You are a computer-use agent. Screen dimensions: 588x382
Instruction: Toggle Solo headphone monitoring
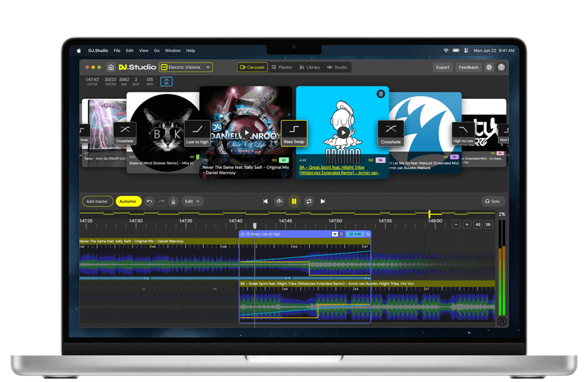492,201
